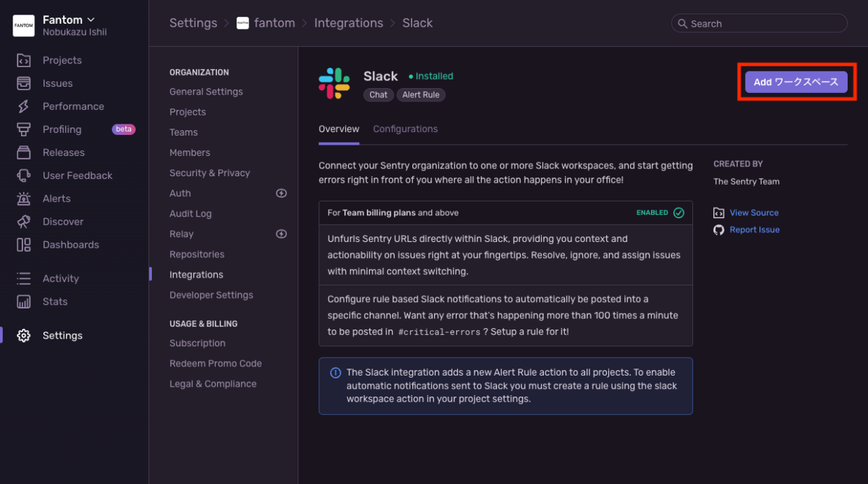Open Profiling from the left sidebar

(24, 129)
